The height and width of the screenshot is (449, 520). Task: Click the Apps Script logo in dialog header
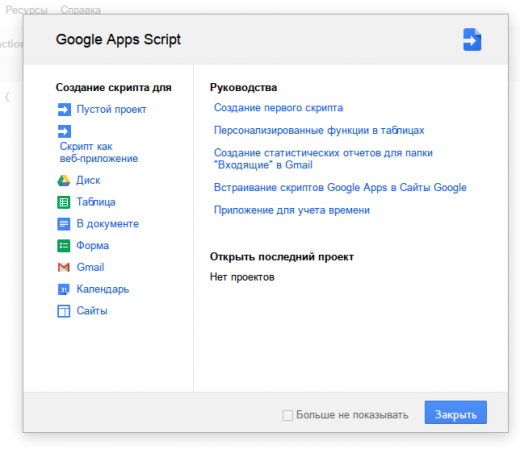[x=472, y=40]
